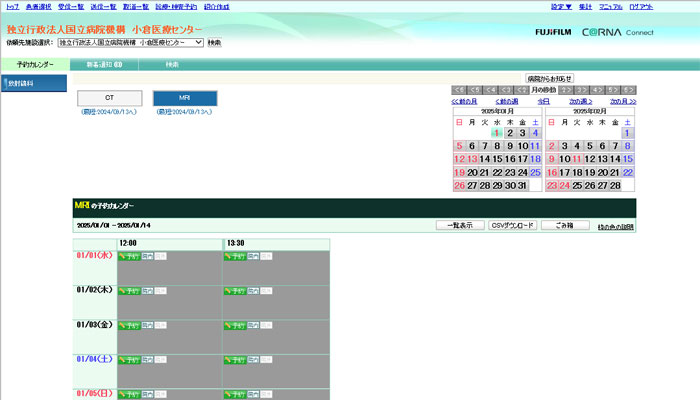Image resolution: width=700 pixels, height=400 pixels.
Task: Click the 予約 pencil button for 01/01 13:30
Action: pos(235,256)
